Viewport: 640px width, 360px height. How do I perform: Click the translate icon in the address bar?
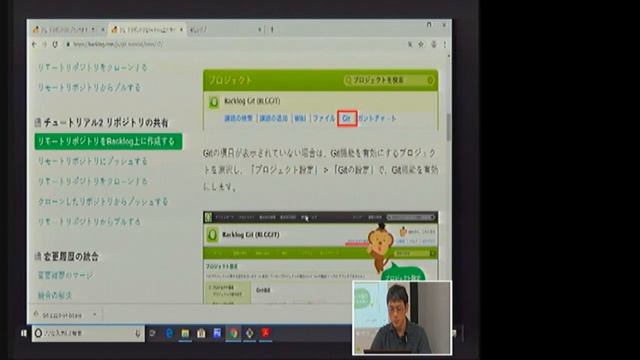[x=409, y=44]
